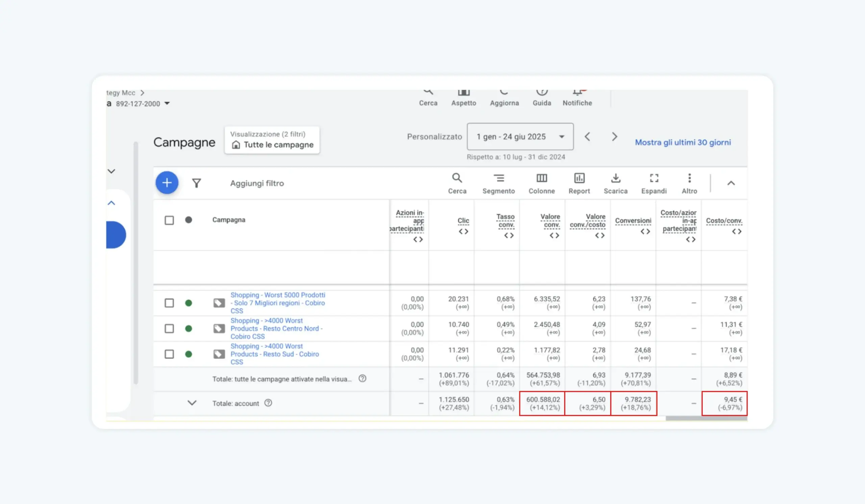Click status dot of Worst 5000 Prodotti campaign
This screenshot has height=504, width=865.
(189, 303)
